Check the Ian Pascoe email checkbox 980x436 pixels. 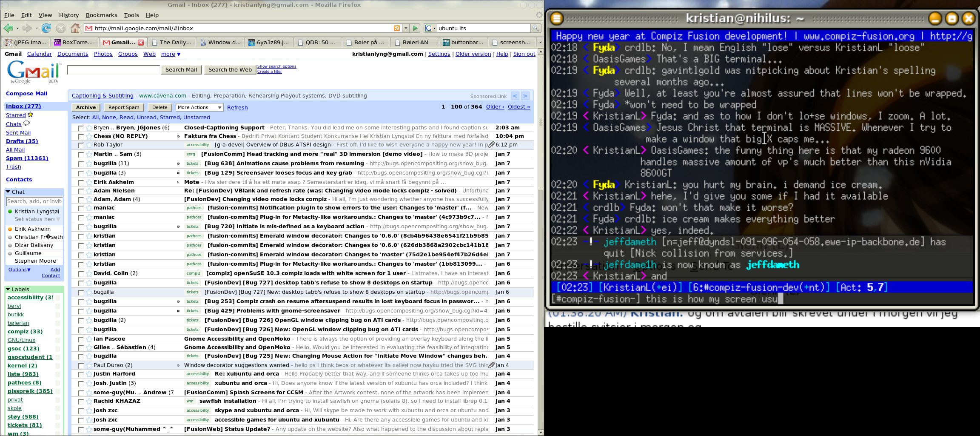click(81, 339)
